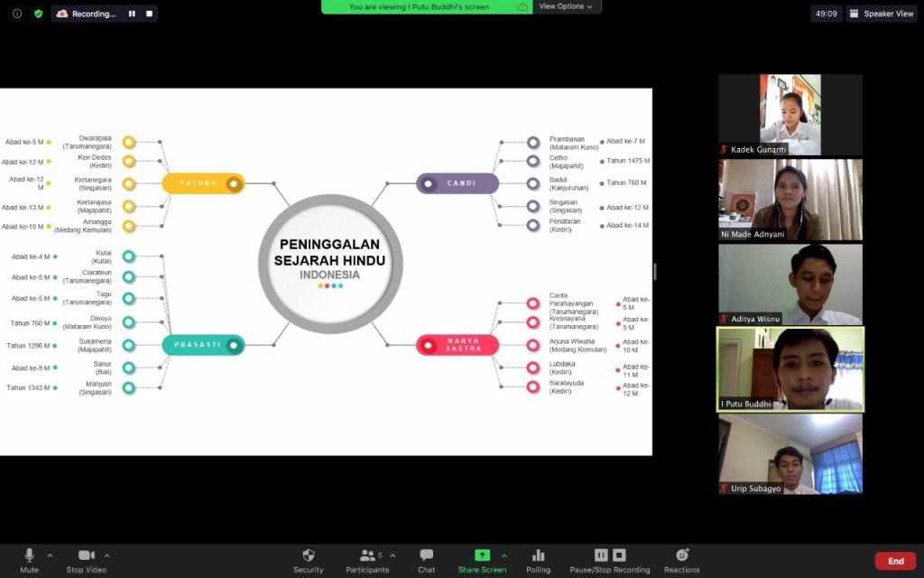The width and height of the screenshot is (924, 578).
Task: Expand video options arrow beside Stop Video
Action: tap(107, 555)
